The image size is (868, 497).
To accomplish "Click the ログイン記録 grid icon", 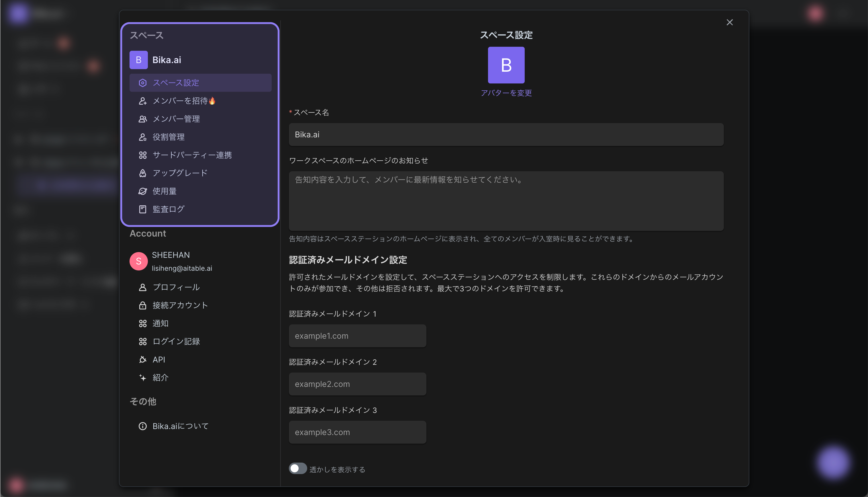I will click(142, 342).
